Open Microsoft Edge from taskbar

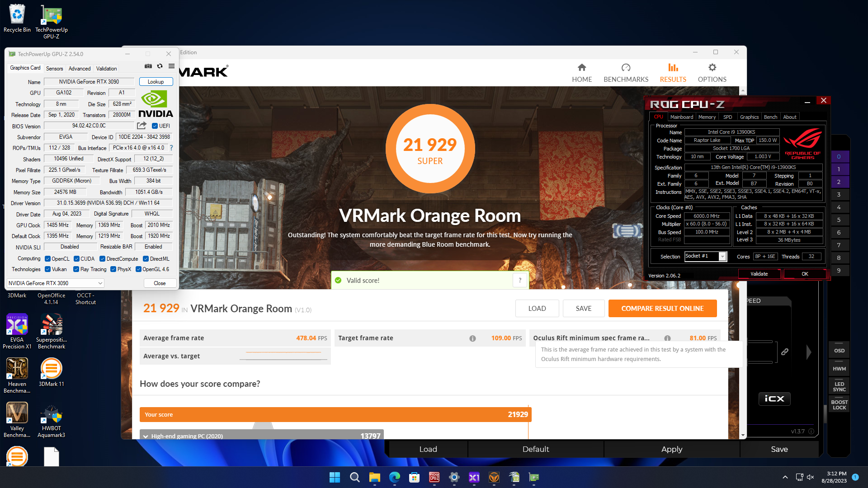click(x=395, y=477)
